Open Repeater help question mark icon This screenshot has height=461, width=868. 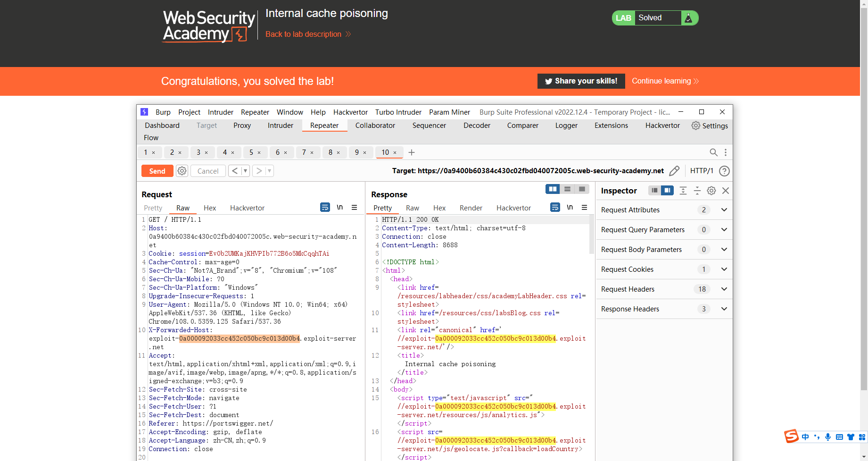click(724, 171)
